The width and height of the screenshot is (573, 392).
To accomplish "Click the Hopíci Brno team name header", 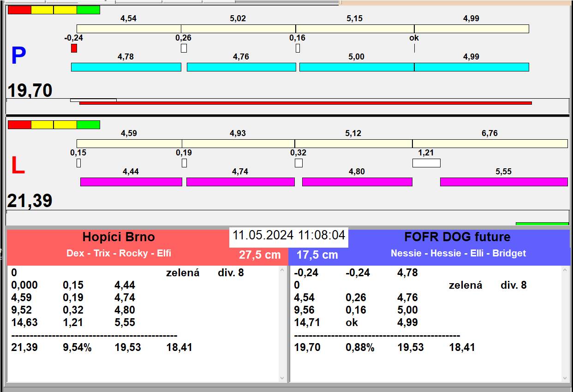I will (119, 237).
